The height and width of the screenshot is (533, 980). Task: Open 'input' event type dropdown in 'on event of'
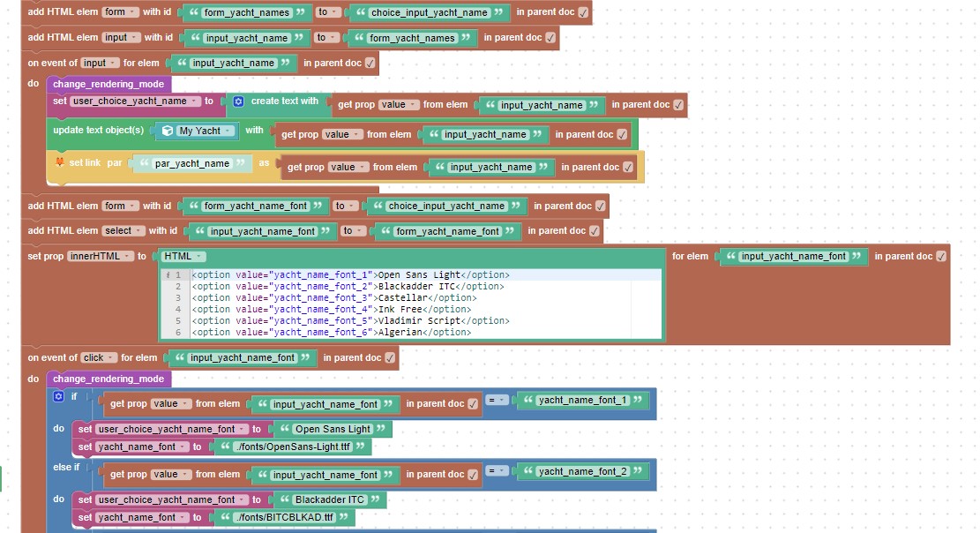(x=100, y=63)
